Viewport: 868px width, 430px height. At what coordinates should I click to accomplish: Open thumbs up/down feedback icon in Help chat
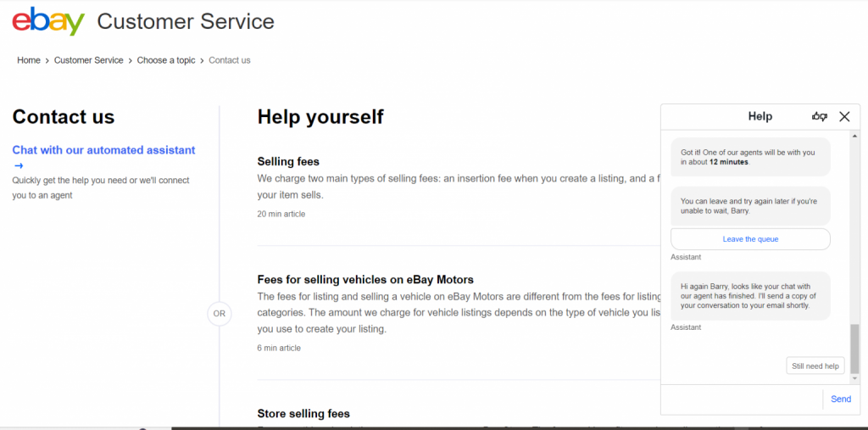click(820, 116)
